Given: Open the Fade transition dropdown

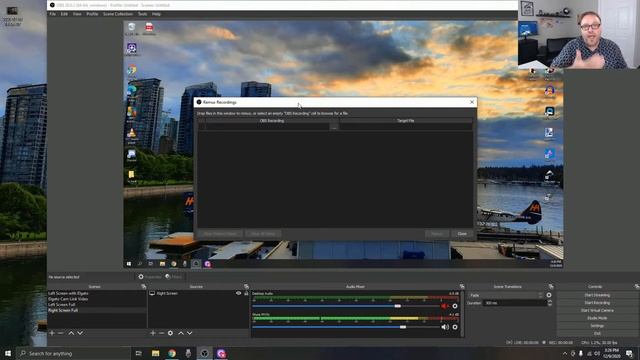Looking at the screenshot, I should tap(506, 295).
